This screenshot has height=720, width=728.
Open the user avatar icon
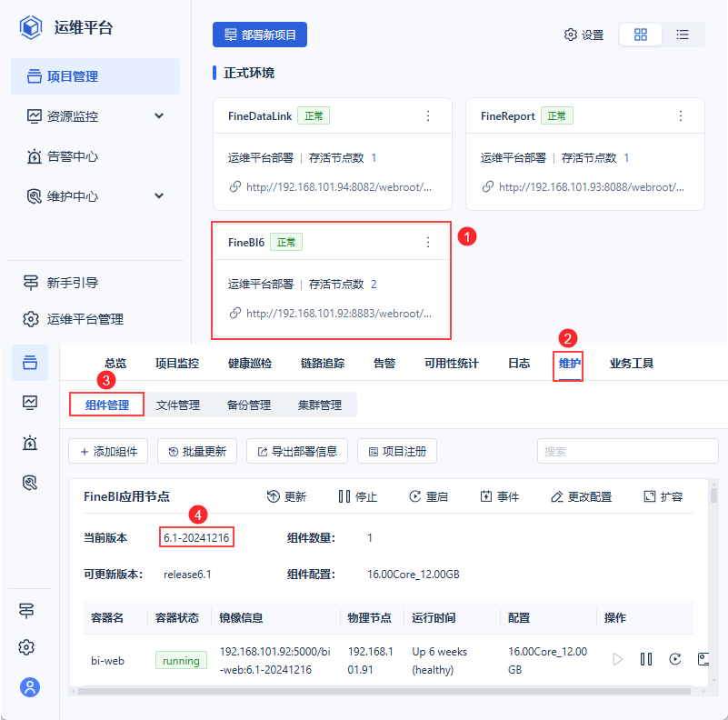(30, 687)
